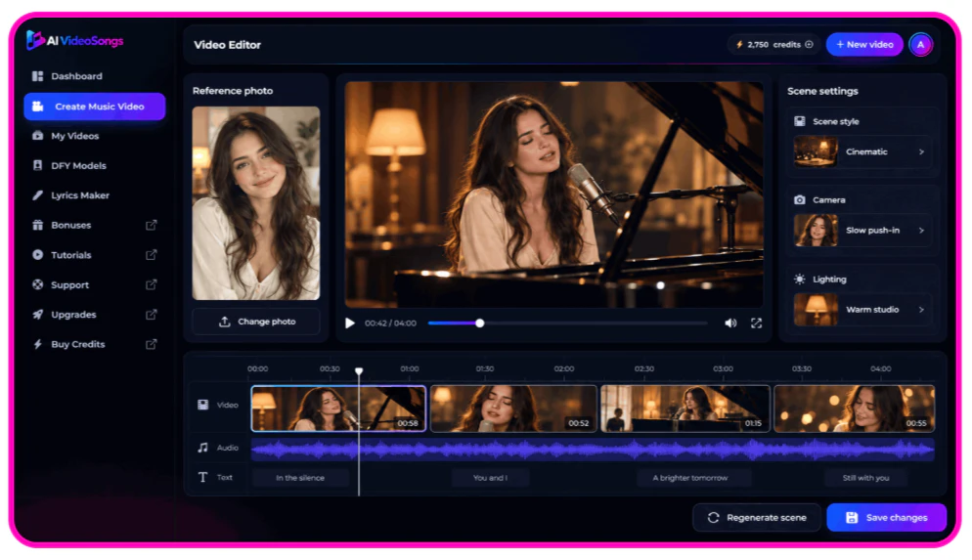Open My Videos page
Image resolution: width=972 pixels, height=560 pixels.
point(94,136)
